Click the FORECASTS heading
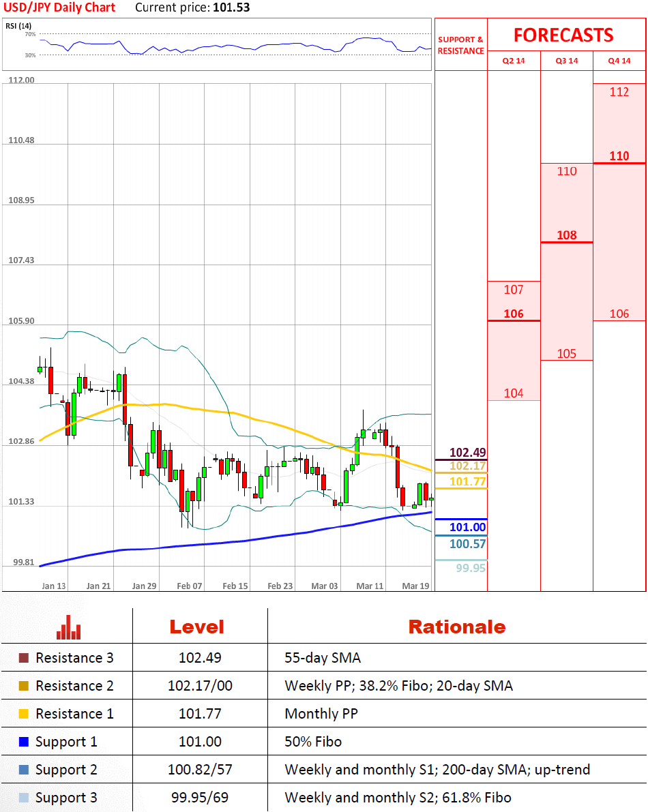 pos(563,35)
